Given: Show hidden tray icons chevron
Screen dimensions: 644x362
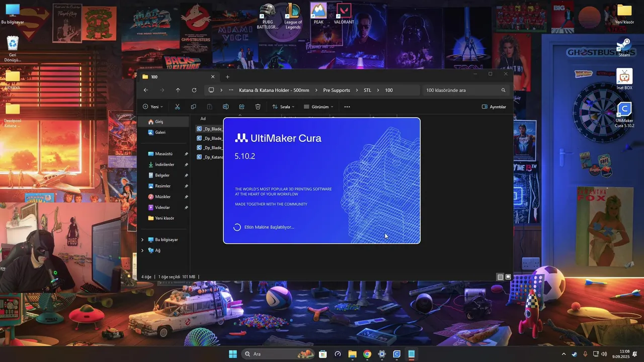Looking at the screenshot, I should 563,354.
